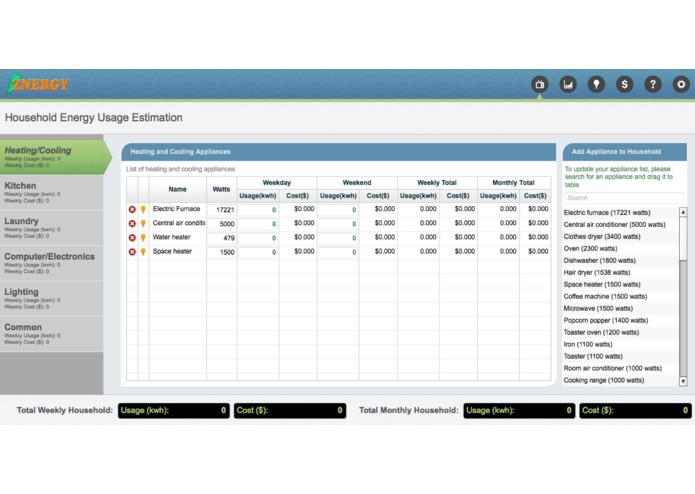Remove the Space heater row
This screenshot has width=695, height=494.
click(132, 252)
